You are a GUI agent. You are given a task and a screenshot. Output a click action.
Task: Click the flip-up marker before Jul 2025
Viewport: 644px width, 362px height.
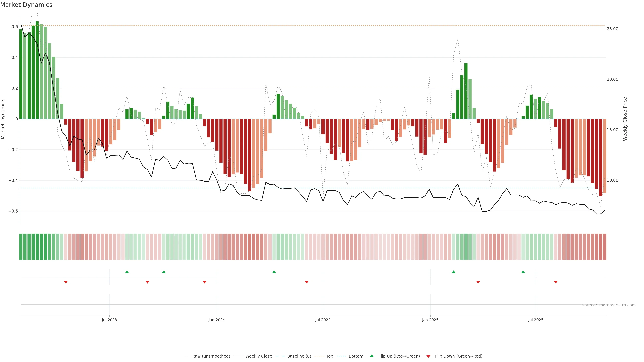pyautogui.click(x=523, y=272)
